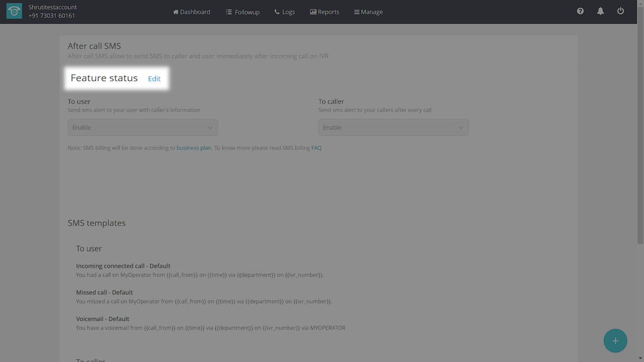Click the Reports chart icon
Viewport: 644px width, 362px height.
click(313, 12)
